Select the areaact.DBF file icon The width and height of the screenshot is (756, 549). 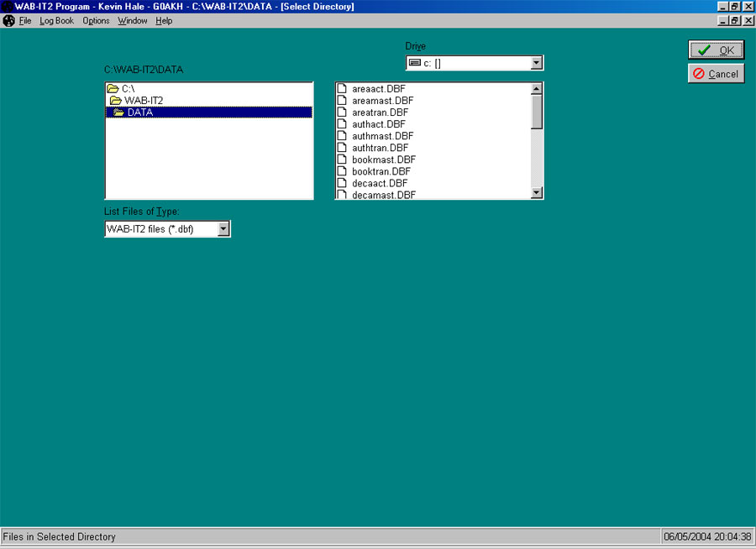pos(343,88)
